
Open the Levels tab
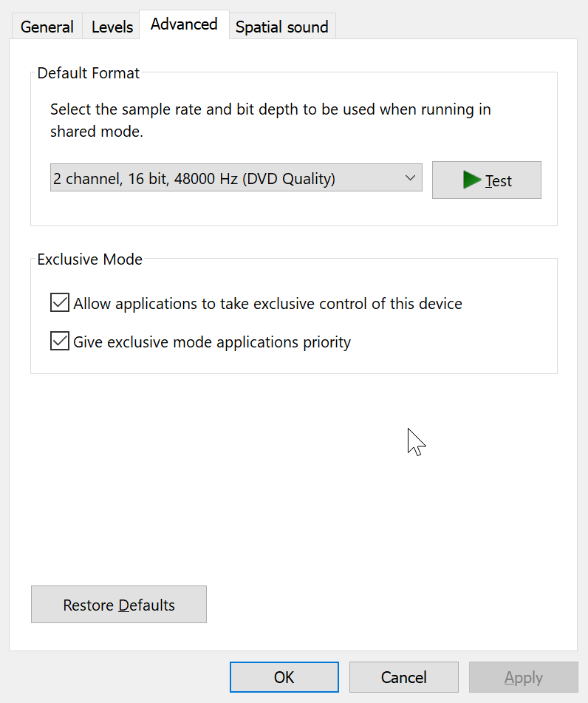click(111, 27)
